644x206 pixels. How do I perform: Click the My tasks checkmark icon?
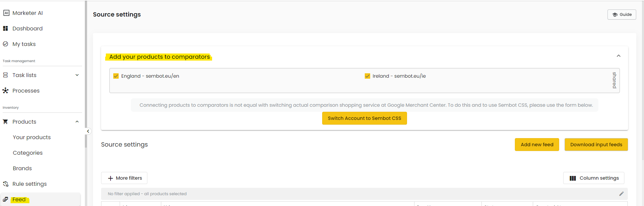[x=5, y=44]
